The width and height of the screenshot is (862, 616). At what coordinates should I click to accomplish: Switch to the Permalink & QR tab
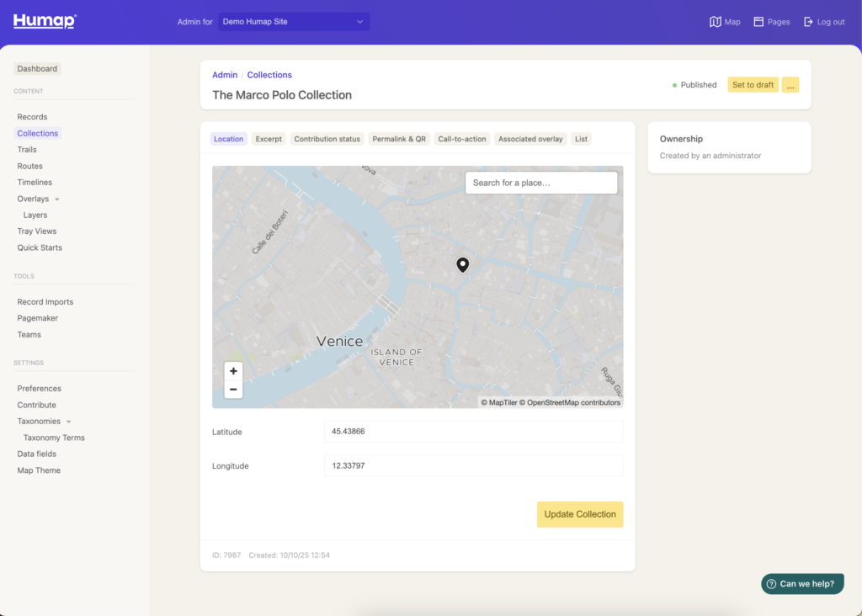click(x=399, y=139)
